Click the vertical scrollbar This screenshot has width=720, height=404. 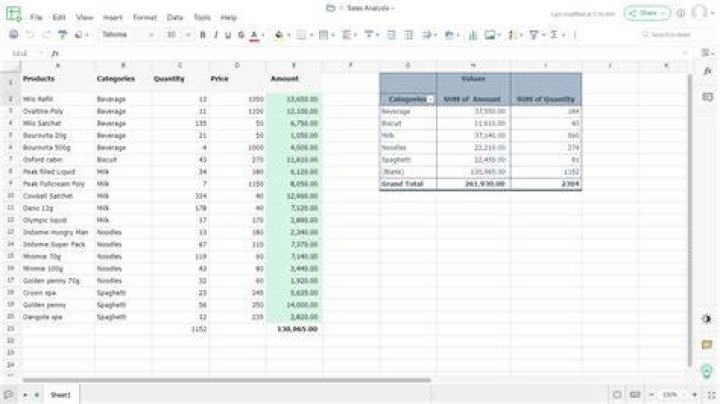click(x=689, y=220)
